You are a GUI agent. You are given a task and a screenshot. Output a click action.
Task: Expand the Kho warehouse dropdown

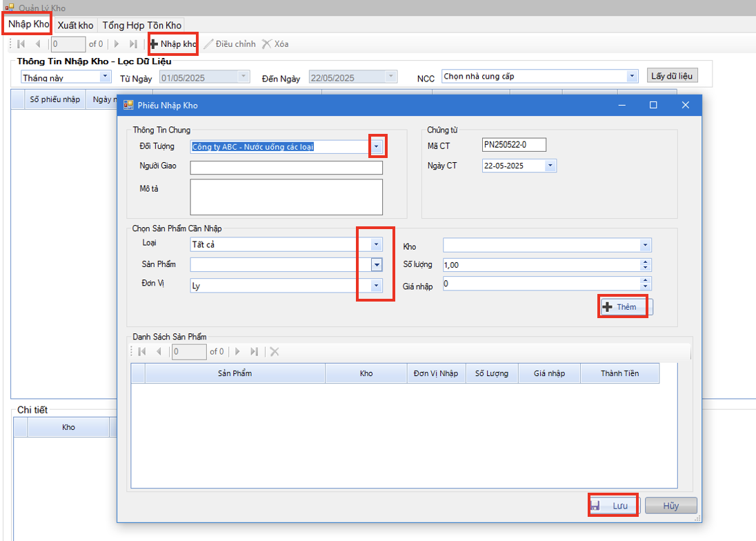point(645,246)
